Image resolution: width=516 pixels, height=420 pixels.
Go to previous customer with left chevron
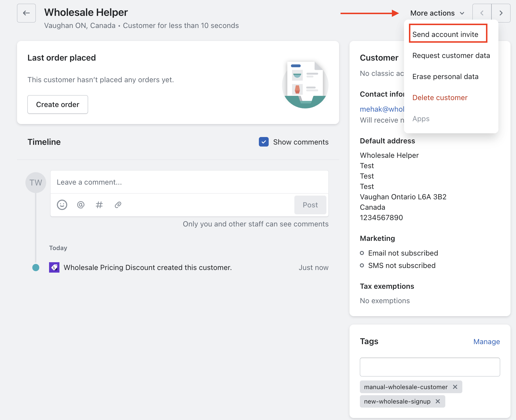point(482,13)
